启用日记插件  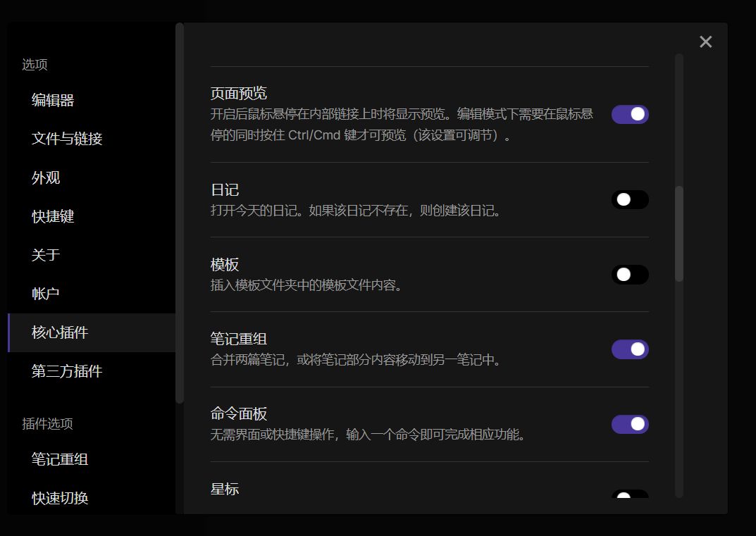pyautogui.click(x=629, y=199)
